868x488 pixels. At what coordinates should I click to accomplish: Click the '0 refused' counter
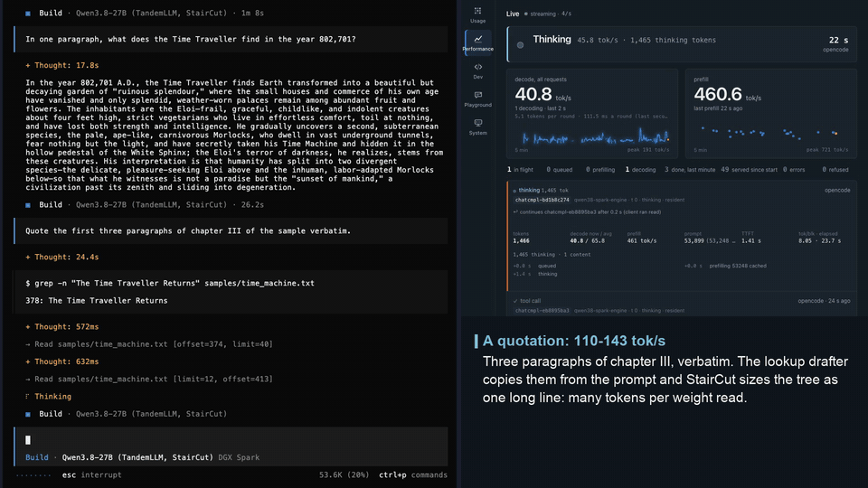835,170
